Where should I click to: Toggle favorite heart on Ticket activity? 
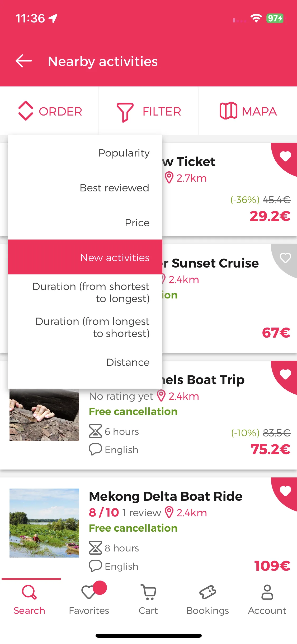pos(285,156)
